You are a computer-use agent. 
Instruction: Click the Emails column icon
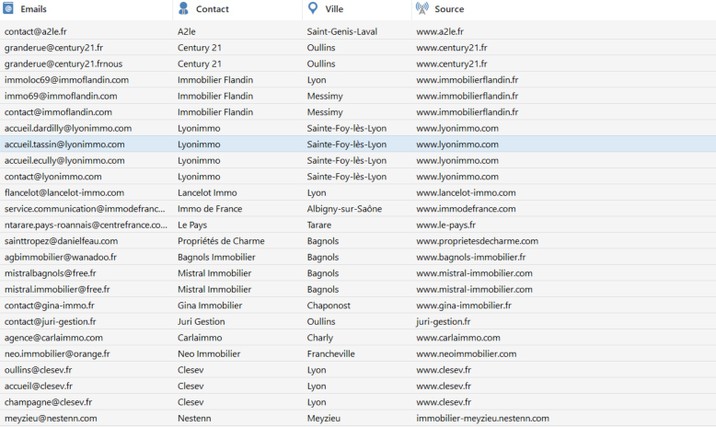[8, 8]
